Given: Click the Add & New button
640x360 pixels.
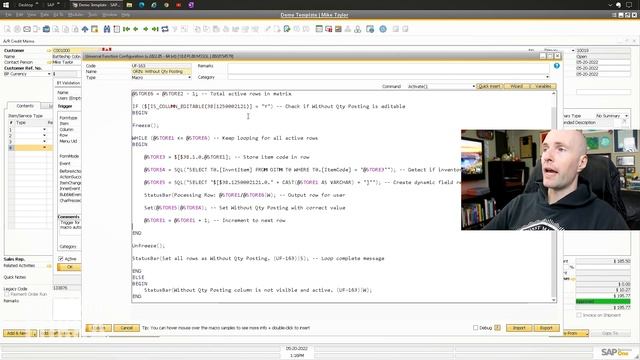Looking at the screenshot, I should (16, 333).
